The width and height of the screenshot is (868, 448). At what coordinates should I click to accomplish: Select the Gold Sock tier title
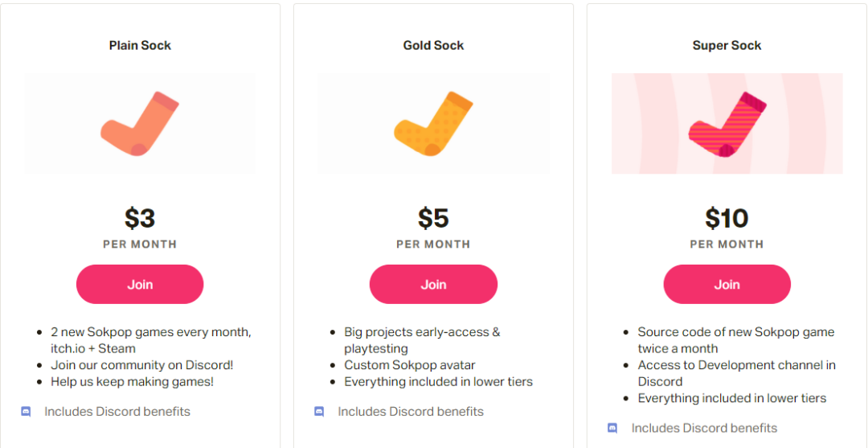[433, 46]
